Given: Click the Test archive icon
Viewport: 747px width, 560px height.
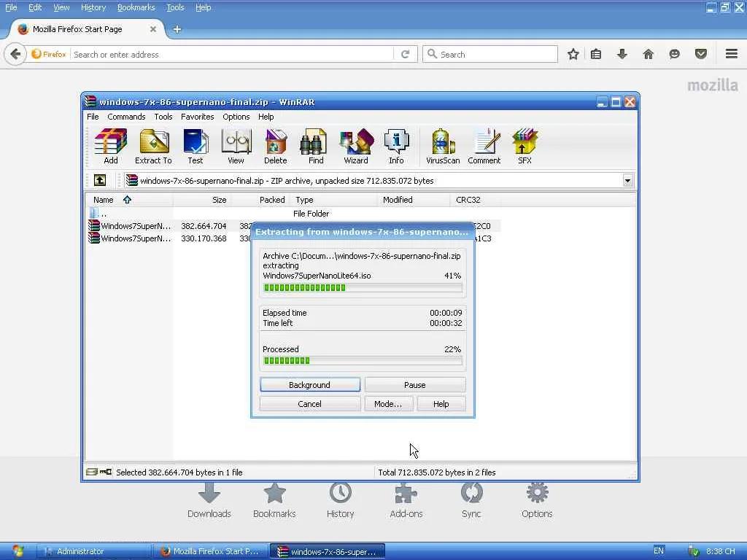Looking at the screenshot, I should tap(196, 146).
